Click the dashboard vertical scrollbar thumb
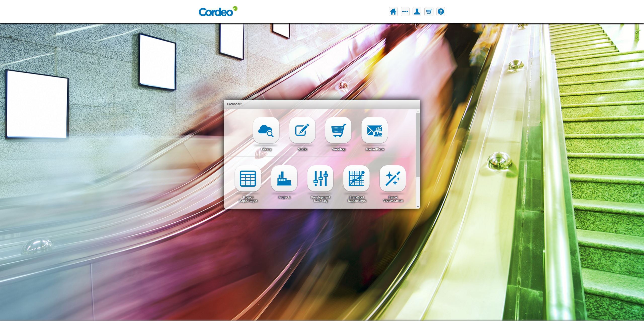The image size is (644, 321). point(418,145)
